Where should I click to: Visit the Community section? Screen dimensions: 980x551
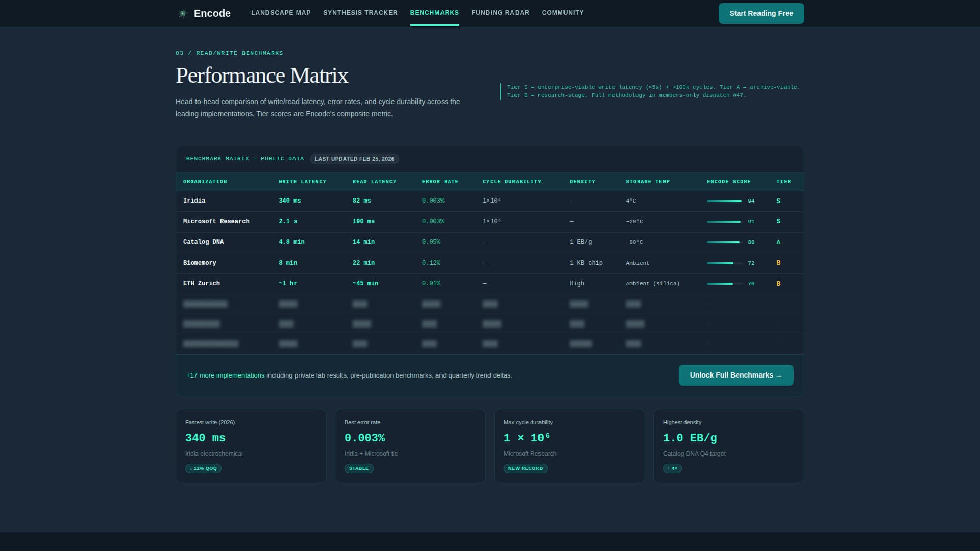[562, 13]
